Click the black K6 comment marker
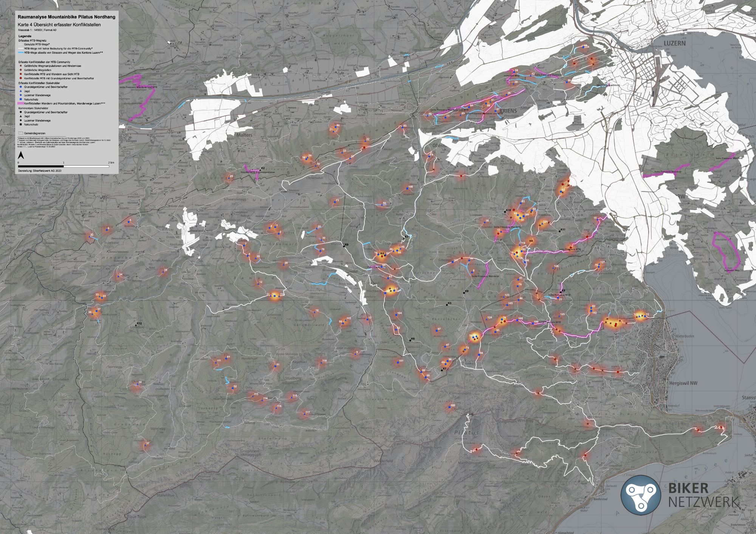The image size is (756, 534). [409, 341]
